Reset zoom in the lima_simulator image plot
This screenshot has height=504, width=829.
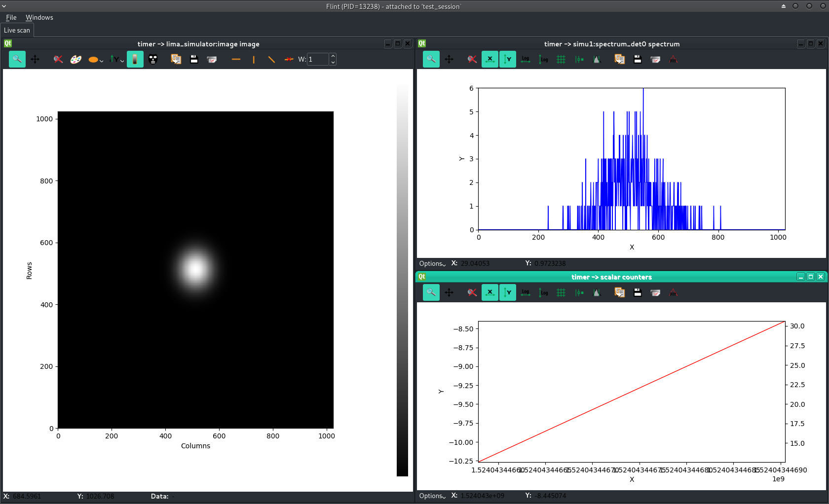click(x=58, y=59)
